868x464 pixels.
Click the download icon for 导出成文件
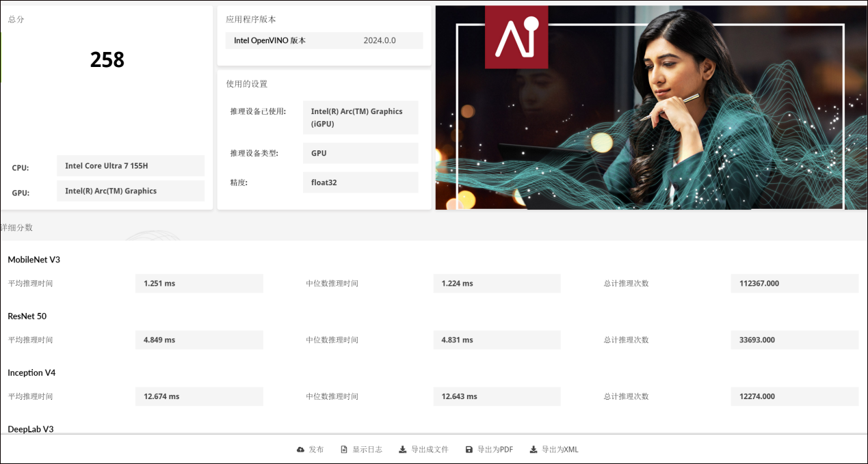pyautogui.click(x=403, y=450)
